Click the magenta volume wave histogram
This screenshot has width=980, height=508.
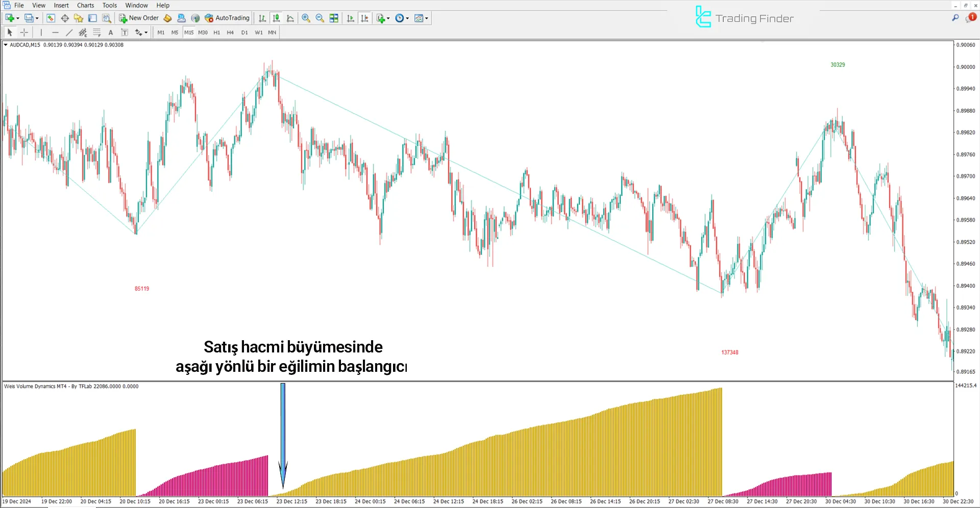pos(214,479)
